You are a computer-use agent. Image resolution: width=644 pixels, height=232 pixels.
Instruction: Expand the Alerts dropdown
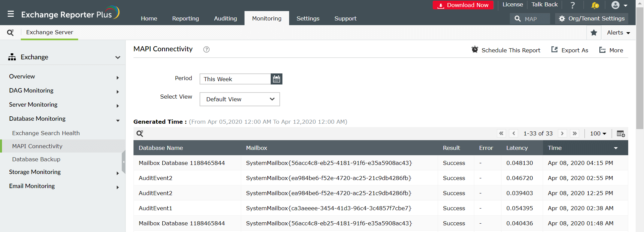click(x=618, y=33)
